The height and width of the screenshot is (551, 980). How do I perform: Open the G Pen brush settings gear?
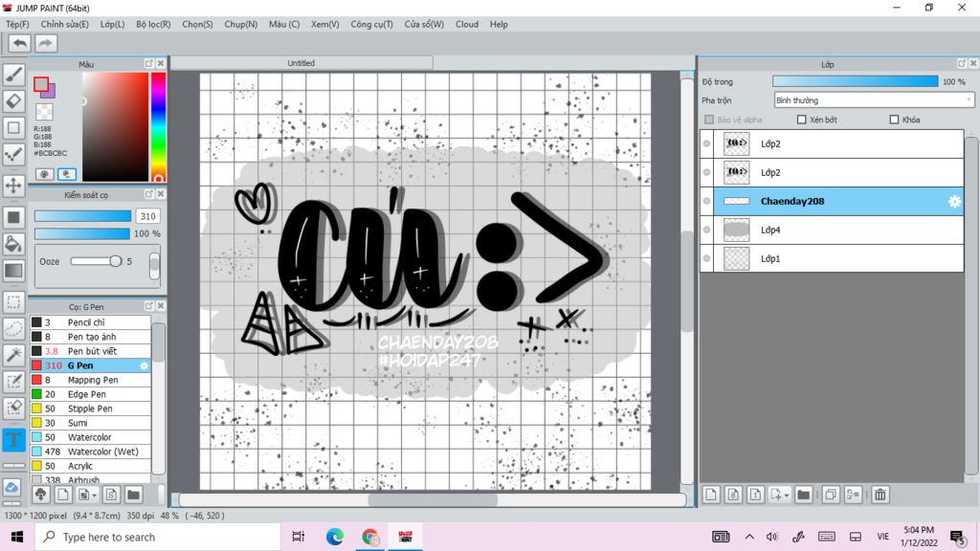pyautogui.click(x=144, y=365)
